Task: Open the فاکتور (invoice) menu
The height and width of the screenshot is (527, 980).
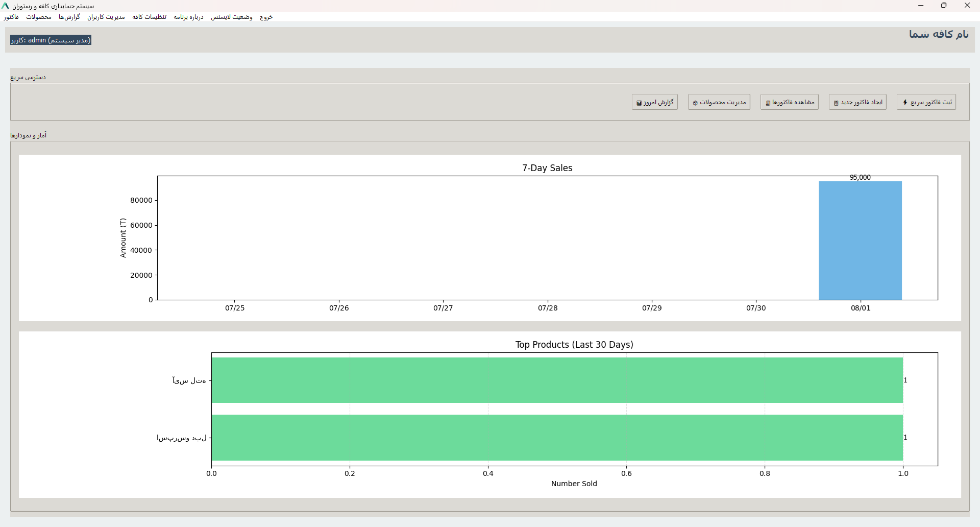Action: coord(11,17)
